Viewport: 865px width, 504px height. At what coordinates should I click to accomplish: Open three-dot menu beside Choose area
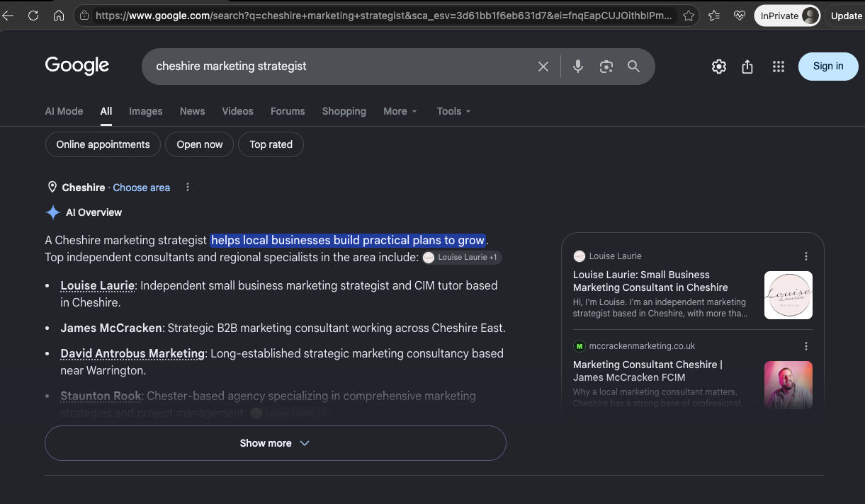pos(188,188)
